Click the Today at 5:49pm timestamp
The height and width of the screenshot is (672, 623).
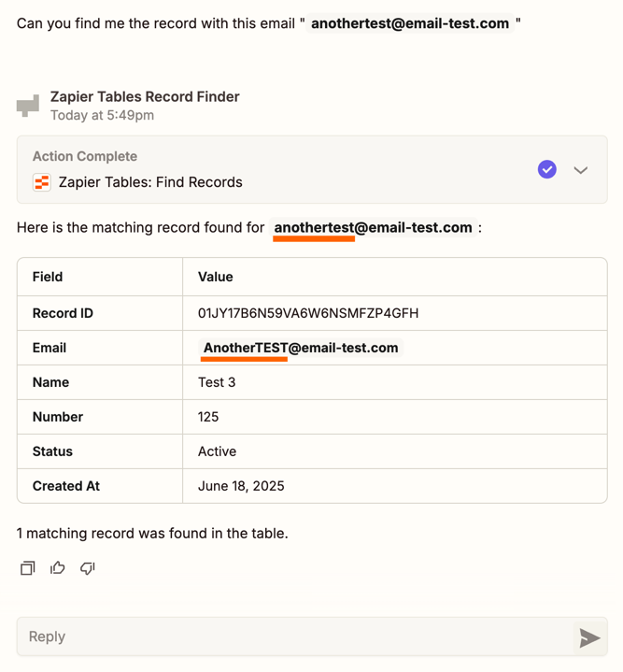[103, 115]
